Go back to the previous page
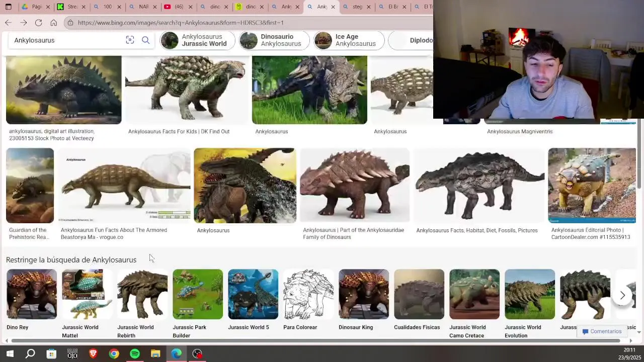Screen dimensions: 644x362 8,23
